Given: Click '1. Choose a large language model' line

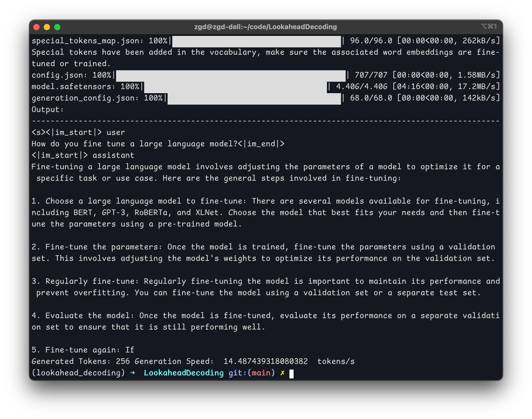Looking at the screenshot, I should point(265,201).
